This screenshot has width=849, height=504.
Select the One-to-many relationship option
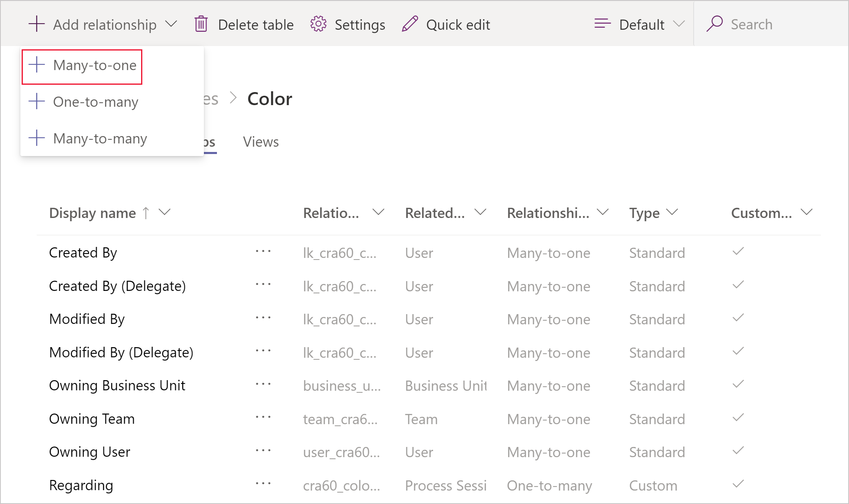[96, 101]
